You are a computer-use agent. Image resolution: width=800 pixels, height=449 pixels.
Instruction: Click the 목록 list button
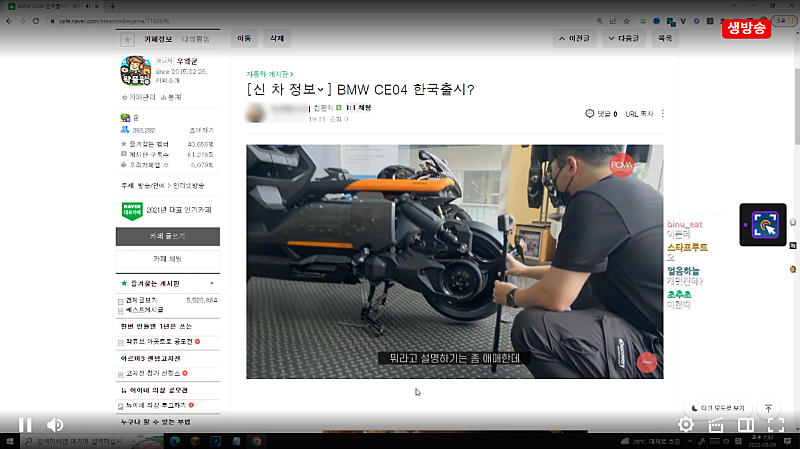[665, 38]
